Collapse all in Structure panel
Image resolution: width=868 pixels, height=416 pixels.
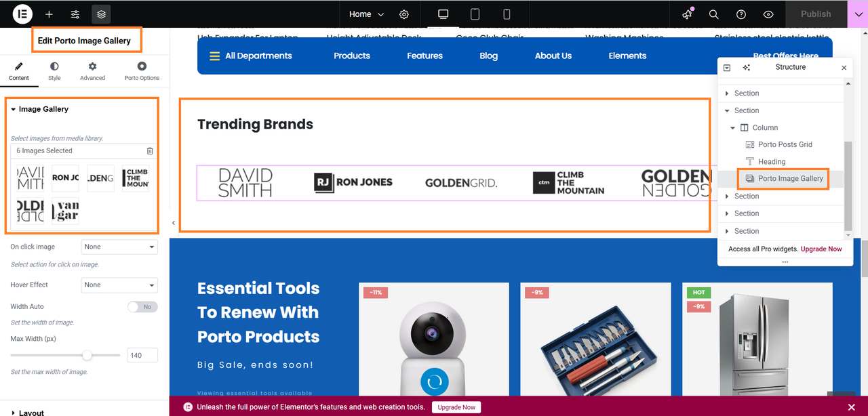click(727, 68)
